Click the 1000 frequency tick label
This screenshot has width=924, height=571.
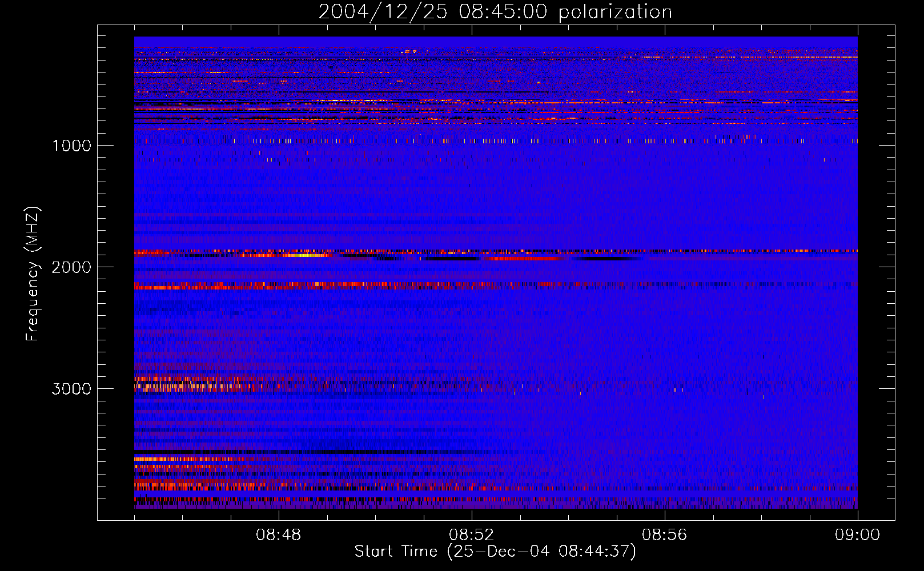tap(71, 146)
